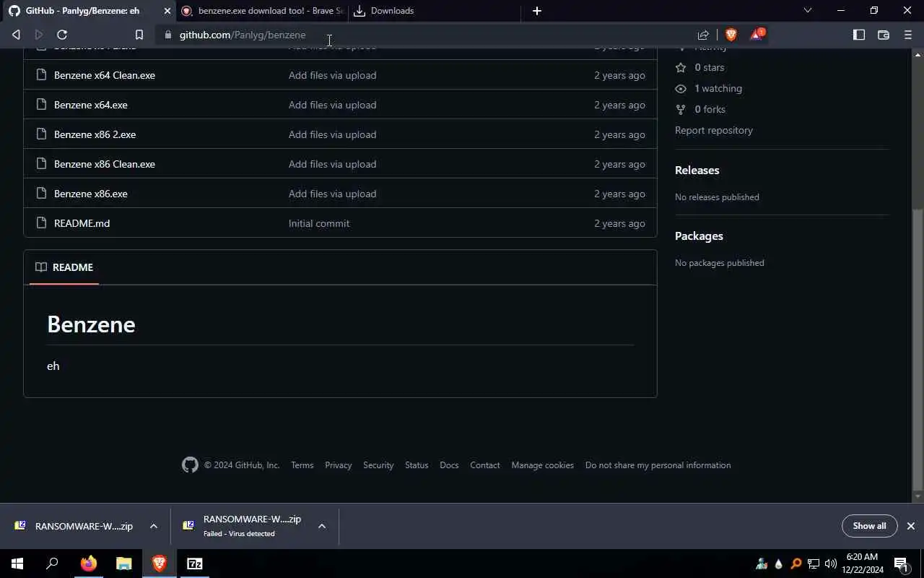Switch to the benzene.exe download Brave Search tab
The width and height of the screenshot is (924, 578).
[262, 11]
